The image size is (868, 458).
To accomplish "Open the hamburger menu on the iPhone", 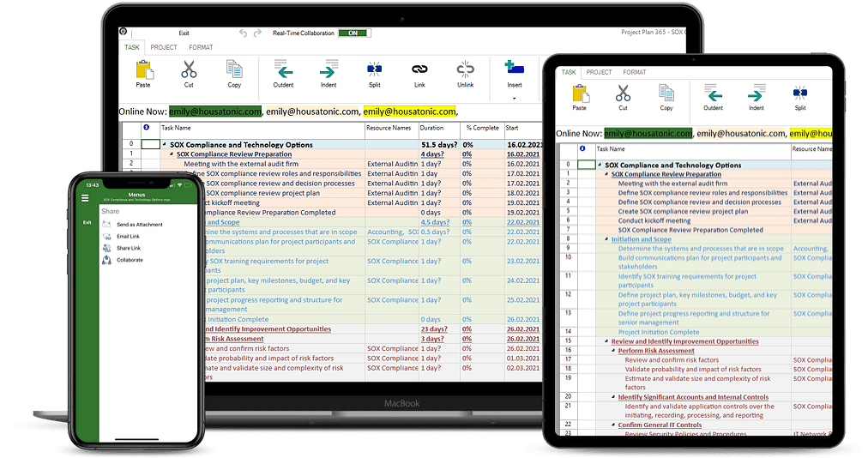I will 85,198.
